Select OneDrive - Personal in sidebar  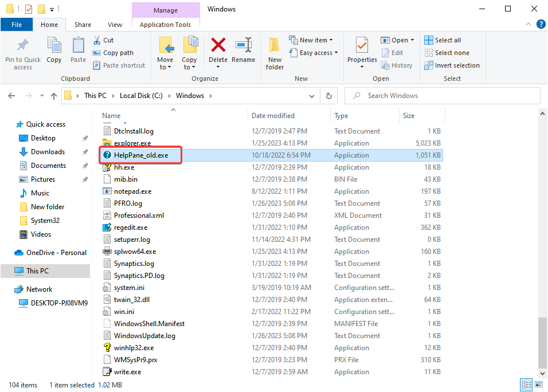(x=50, y=253)
